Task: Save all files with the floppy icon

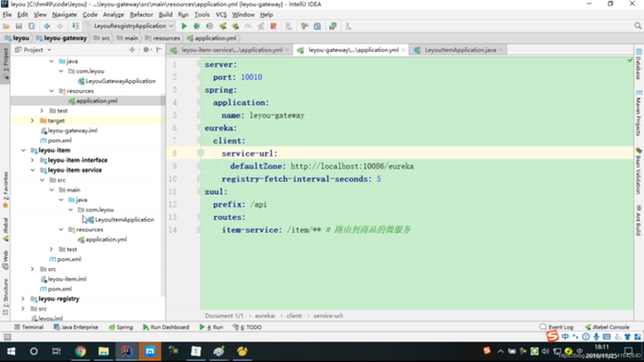Action: [x=19, y=26]
